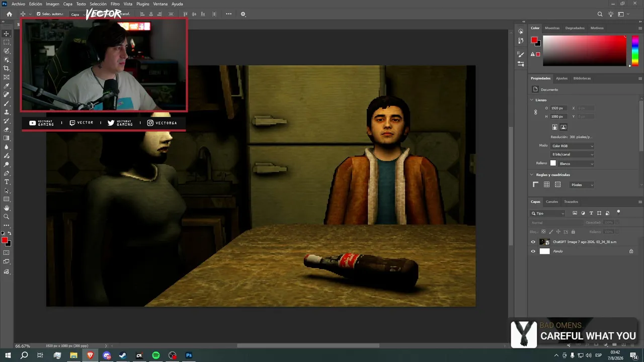Screen dimensions: 644x362
Task: Click the foreground red color swatch in Color panel
Action: click(534, 40)
